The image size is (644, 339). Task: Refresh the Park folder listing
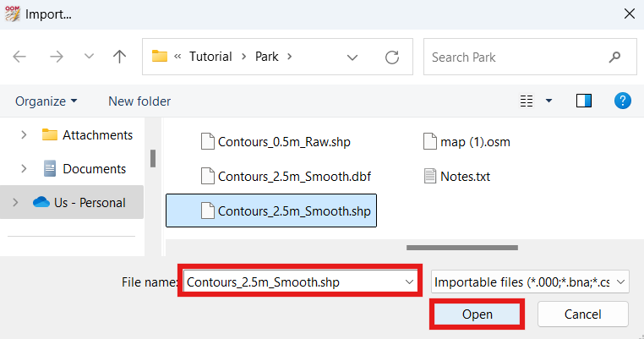tap(391, 57)
